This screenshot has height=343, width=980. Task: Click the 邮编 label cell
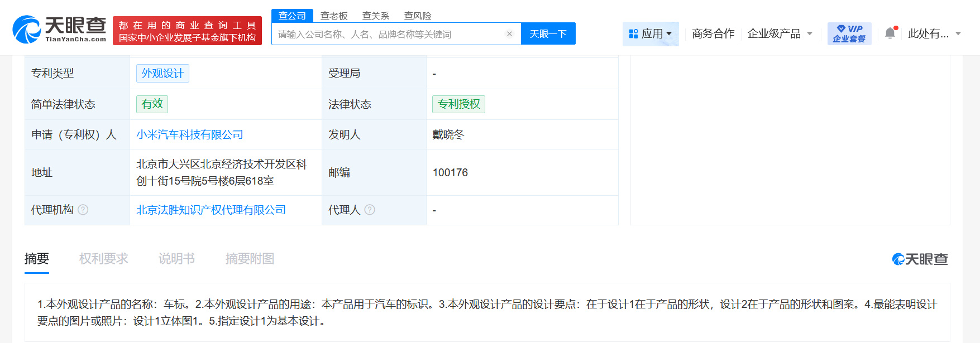click(x=374, y=172)
